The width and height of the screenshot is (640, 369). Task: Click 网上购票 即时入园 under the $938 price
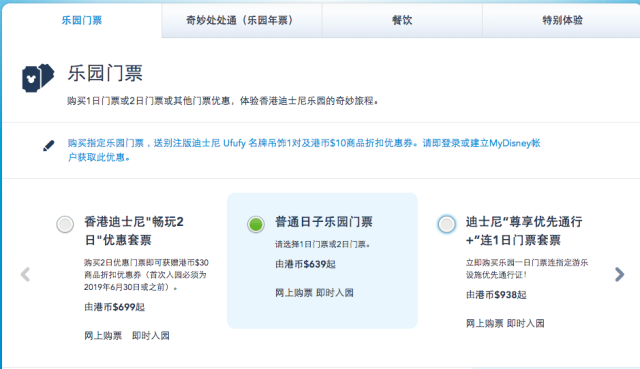(505, 323)
